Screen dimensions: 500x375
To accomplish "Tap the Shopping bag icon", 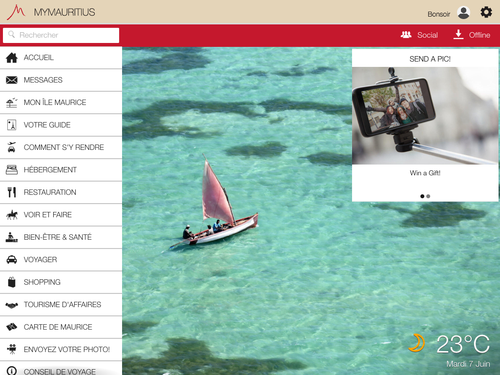I will pyautogui.click(x=12, y=282).
